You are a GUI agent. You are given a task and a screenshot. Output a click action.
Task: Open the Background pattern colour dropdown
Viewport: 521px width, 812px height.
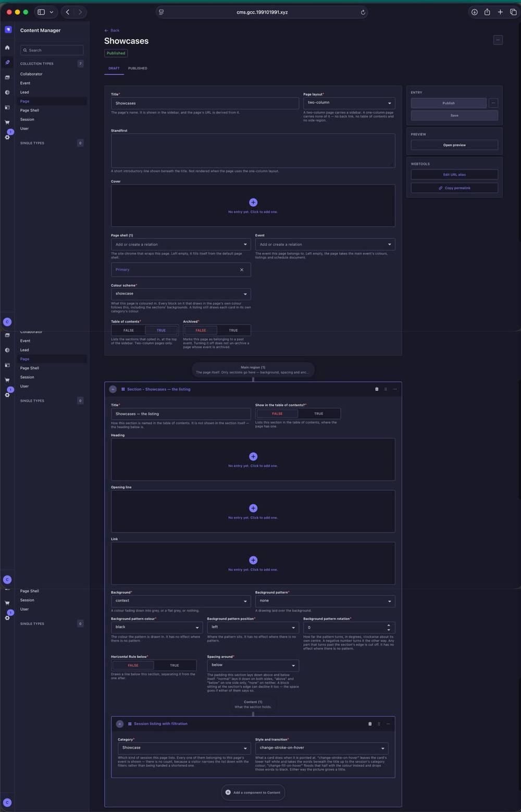(x=157, y=627)
